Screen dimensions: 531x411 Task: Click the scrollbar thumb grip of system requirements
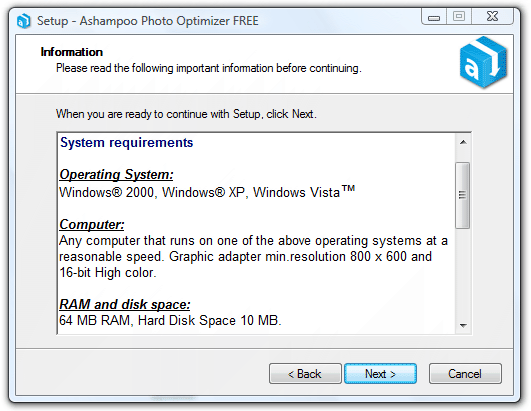[x=462, y=195]
